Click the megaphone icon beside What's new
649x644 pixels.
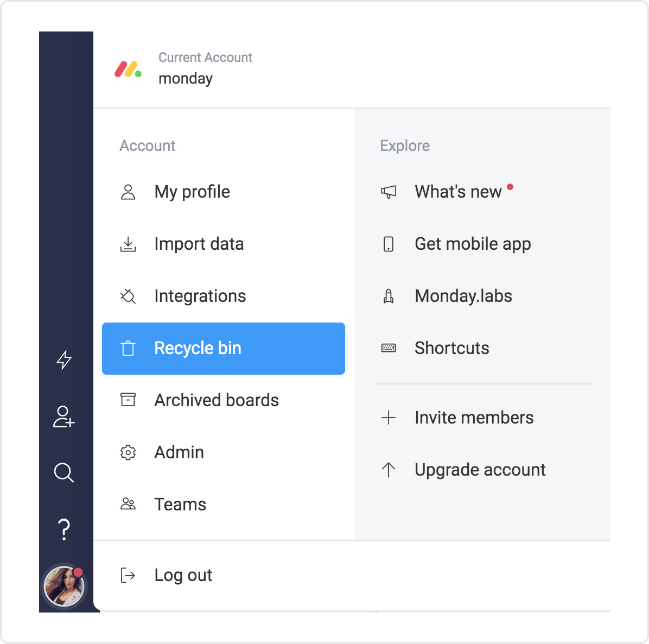click(x=389, y=192)
